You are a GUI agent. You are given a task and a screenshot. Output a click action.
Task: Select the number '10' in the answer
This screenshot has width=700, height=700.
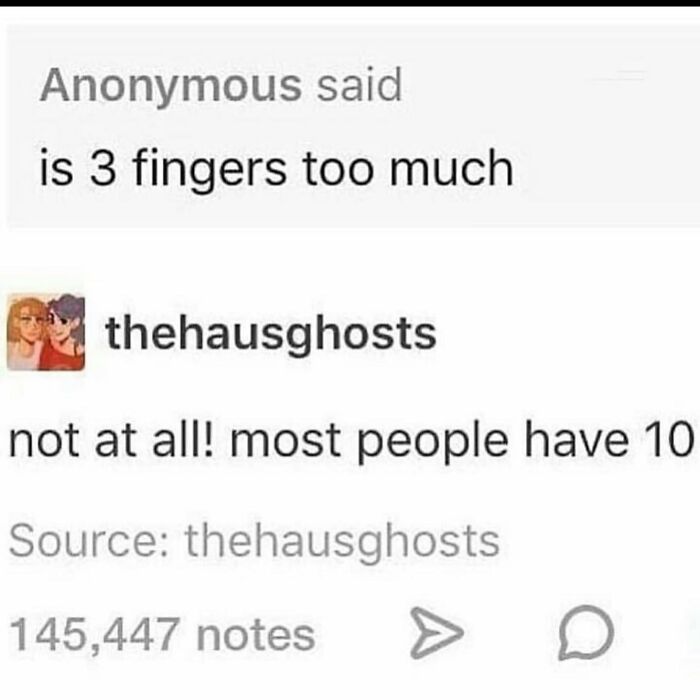pyautogui.click(x=667, y=438)
